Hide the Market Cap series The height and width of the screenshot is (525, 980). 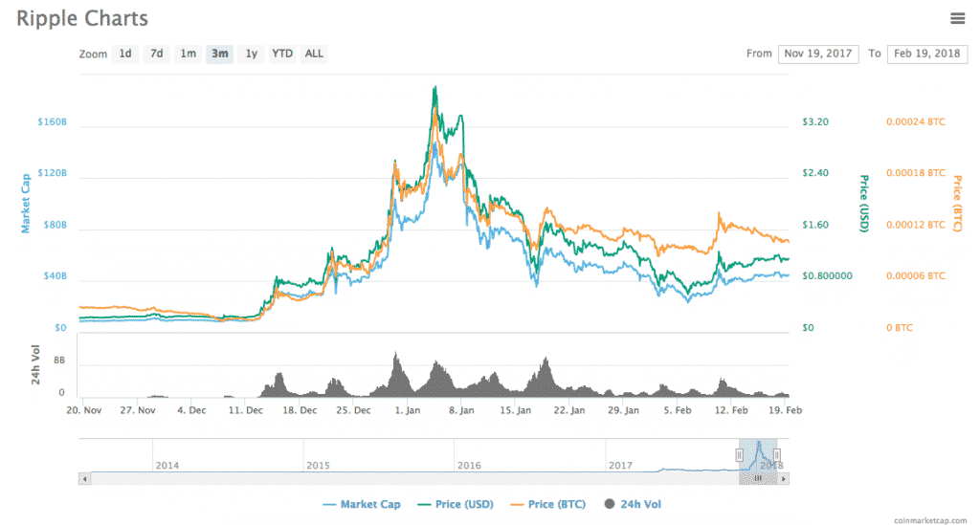click(362, 504)
